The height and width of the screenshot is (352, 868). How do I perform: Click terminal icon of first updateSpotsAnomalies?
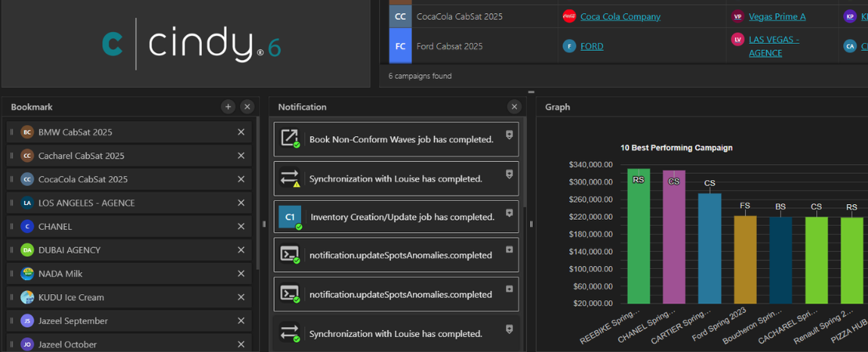tap(289, 254)
